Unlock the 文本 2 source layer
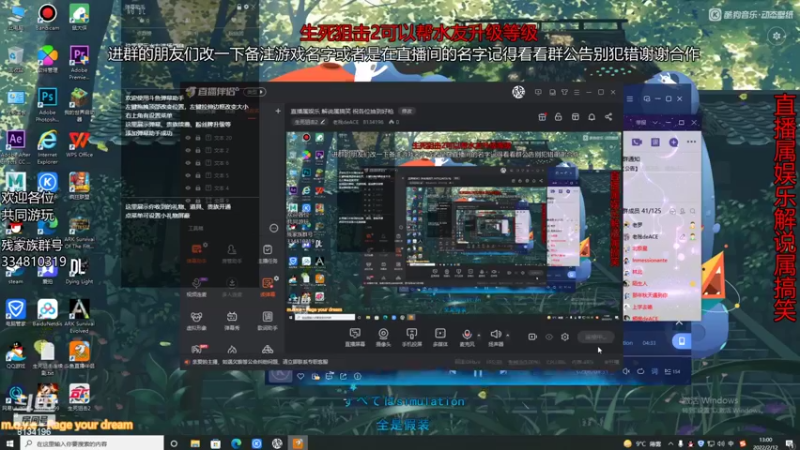 pos(198,151)
